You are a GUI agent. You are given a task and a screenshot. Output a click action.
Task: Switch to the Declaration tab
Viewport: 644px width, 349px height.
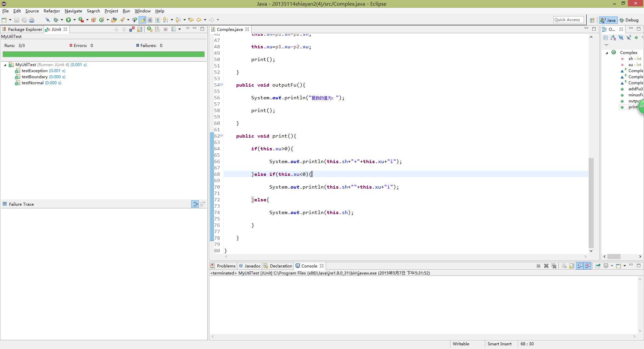click(x=278, y=266)
